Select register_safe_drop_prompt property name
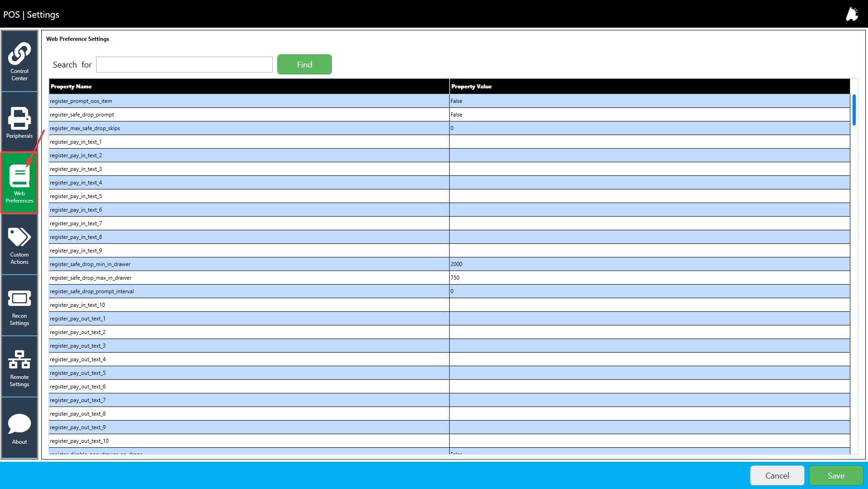The width and height of the screenshot is (868, 489). (x=82, y=115)
